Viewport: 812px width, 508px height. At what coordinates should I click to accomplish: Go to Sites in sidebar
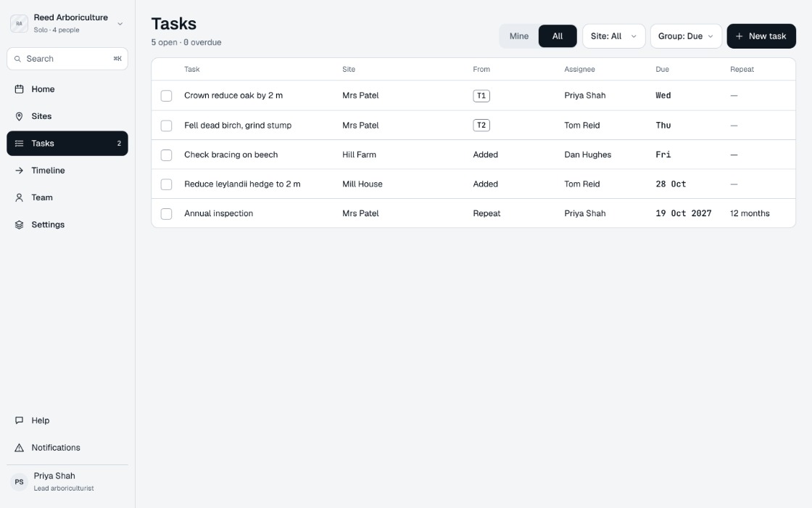(67, 116)
